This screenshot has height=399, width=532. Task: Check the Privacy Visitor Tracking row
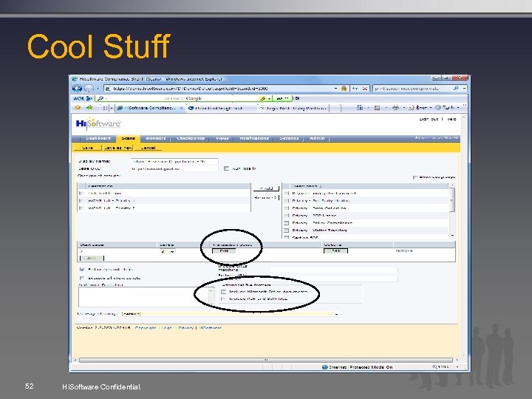tap(287, 231)
